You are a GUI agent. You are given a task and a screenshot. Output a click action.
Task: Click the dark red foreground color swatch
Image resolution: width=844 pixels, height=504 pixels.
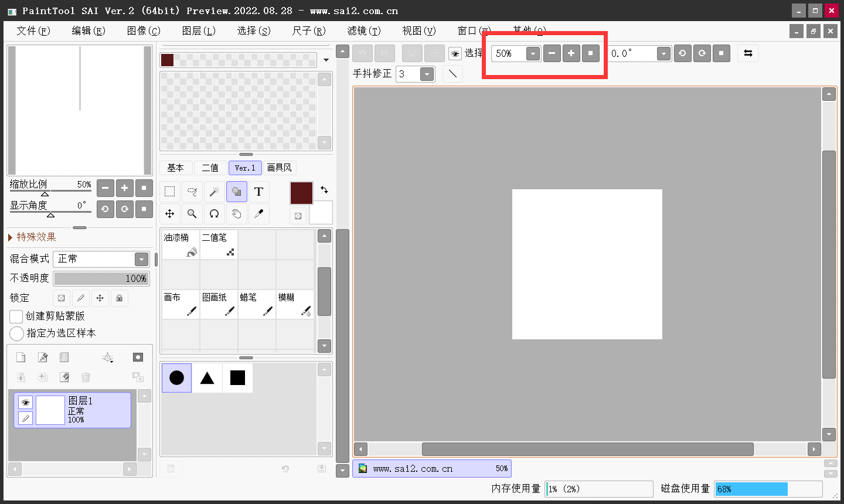(x=301, y=193)
